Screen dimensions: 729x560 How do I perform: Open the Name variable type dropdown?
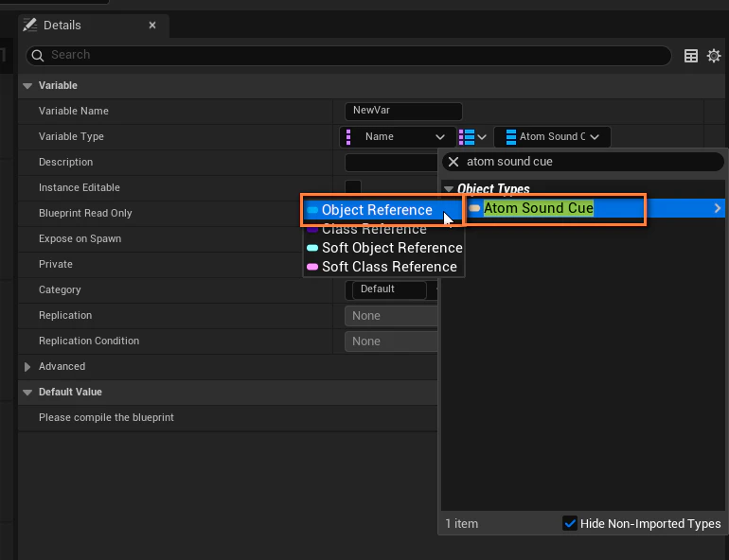click(x=398, y=137)
